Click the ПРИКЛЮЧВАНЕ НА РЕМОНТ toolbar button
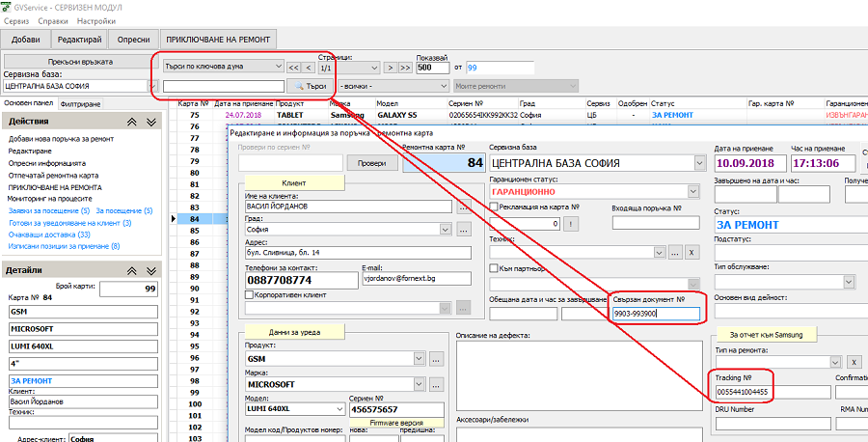The image size is (868, 442). (219, 40)
